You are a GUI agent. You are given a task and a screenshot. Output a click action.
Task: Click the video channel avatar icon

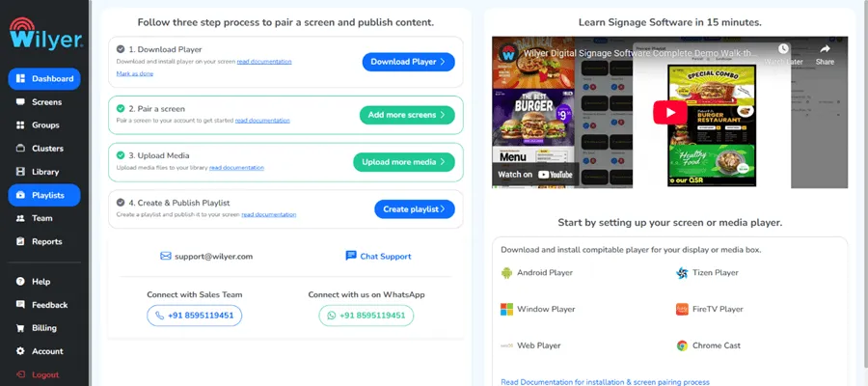click(507, 53)
